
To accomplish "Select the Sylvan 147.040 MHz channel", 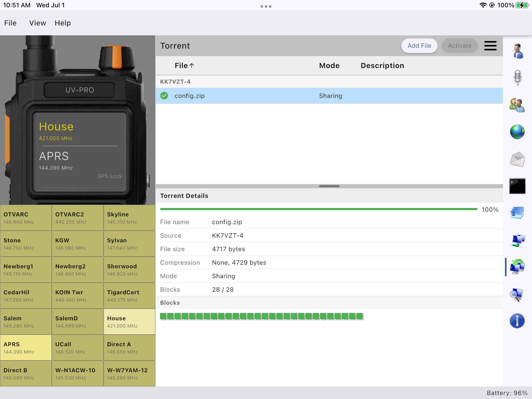I will [x=129, y=244].
